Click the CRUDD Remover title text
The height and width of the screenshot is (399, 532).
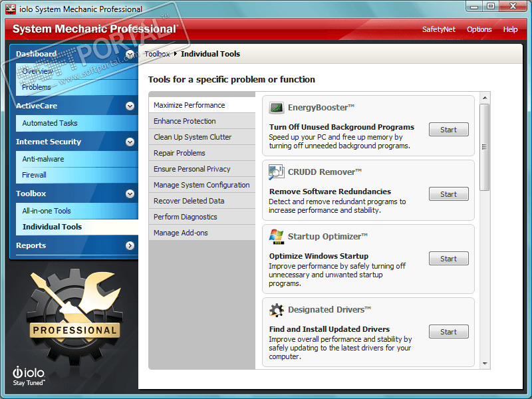[x=325, y=172]
